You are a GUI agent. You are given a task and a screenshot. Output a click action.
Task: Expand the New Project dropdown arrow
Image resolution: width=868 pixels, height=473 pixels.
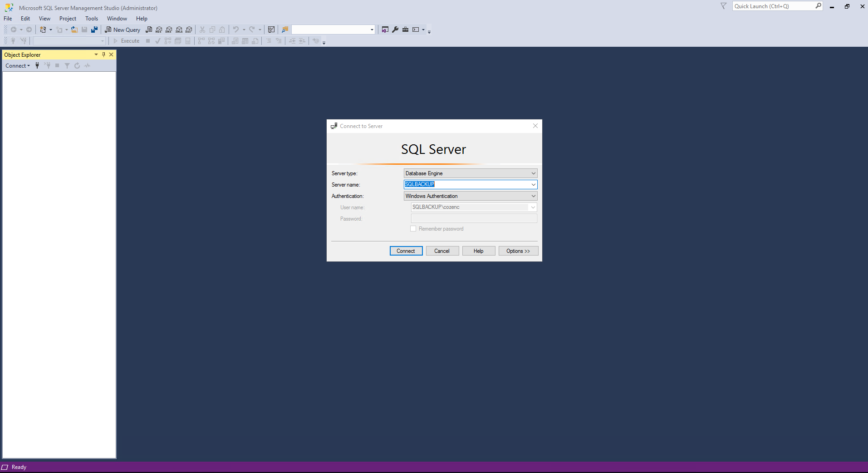click(x=51, y=30)
